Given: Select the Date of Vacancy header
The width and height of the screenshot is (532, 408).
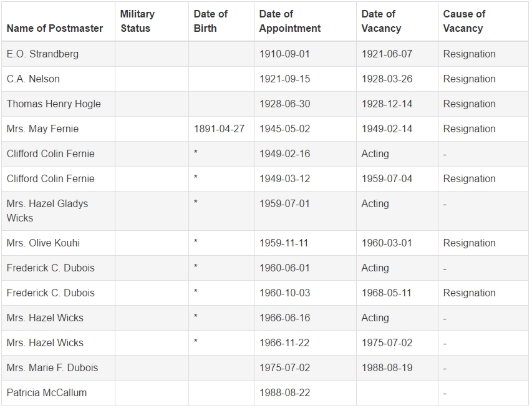Looking at the screenshot, I should [x=381, y=21].
